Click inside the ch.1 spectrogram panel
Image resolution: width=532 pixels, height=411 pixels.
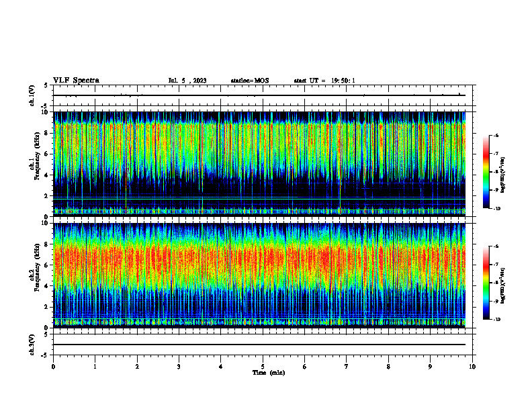point(259,164)
